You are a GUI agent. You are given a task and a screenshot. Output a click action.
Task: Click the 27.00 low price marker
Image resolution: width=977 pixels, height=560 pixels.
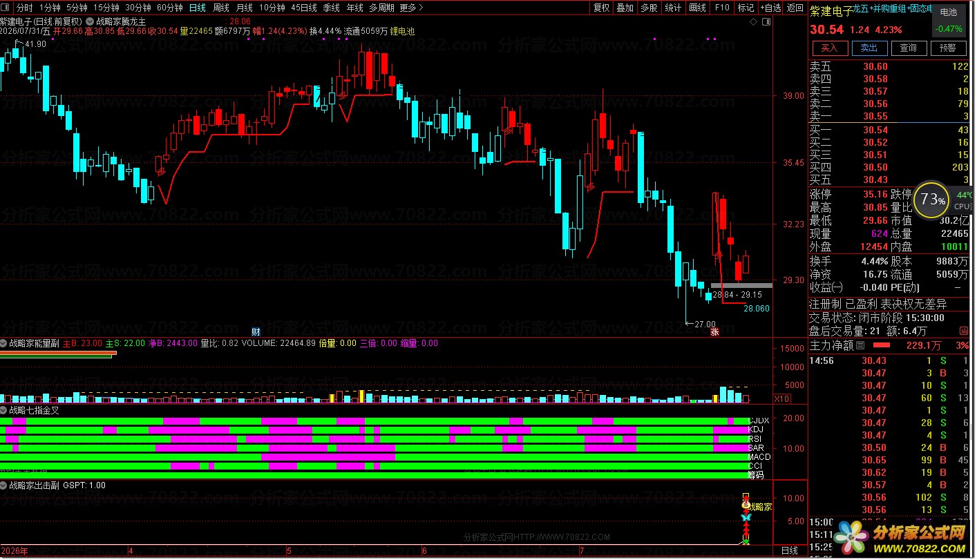[x=705, y=324]
